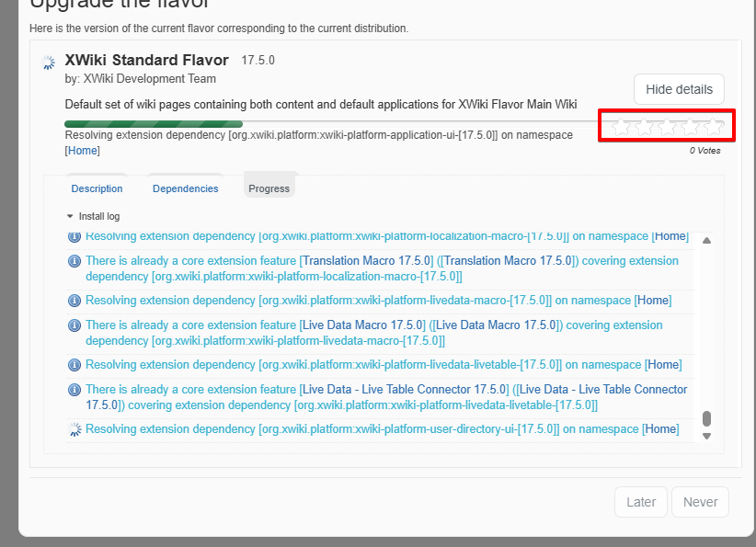Click info icon of livedata-macro resolving entry

pos(74,301)
